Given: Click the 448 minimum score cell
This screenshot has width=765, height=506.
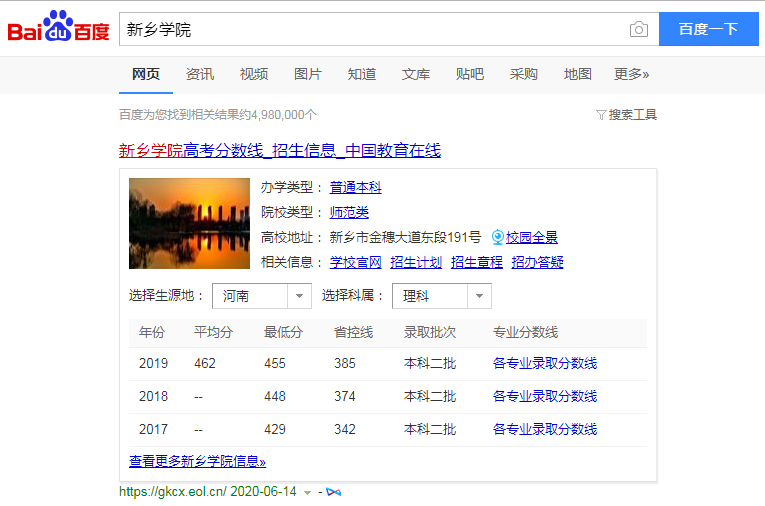Looking at the screenshot, I should (275, 396).
